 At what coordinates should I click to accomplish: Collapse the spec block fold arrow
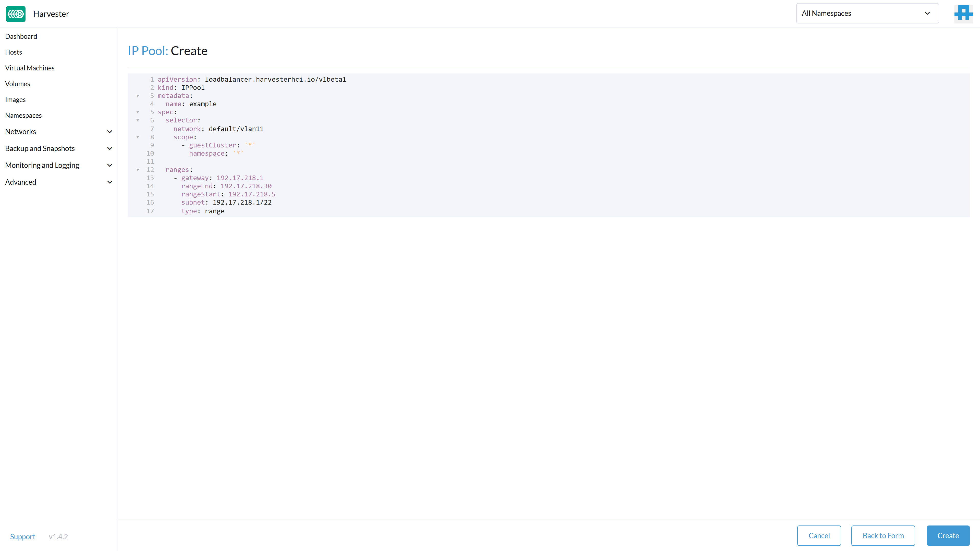pyautogui.click(x=138, y=112)
